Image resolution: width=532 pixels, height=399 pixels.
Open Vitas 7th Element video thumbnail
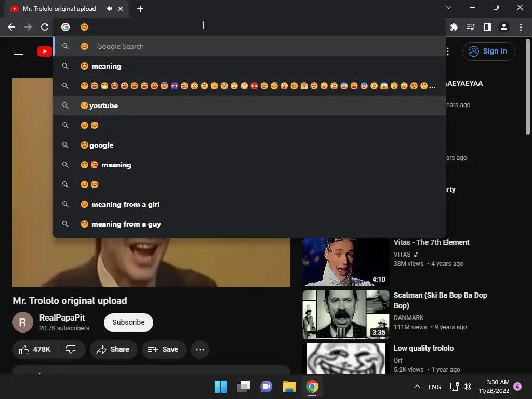(345, 262)
